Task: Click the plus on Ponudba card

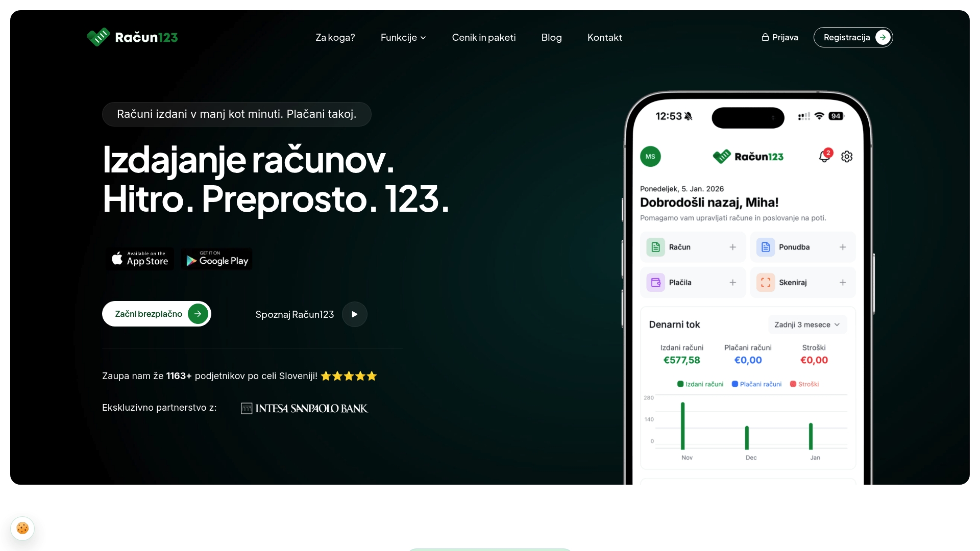Action: 843,247
